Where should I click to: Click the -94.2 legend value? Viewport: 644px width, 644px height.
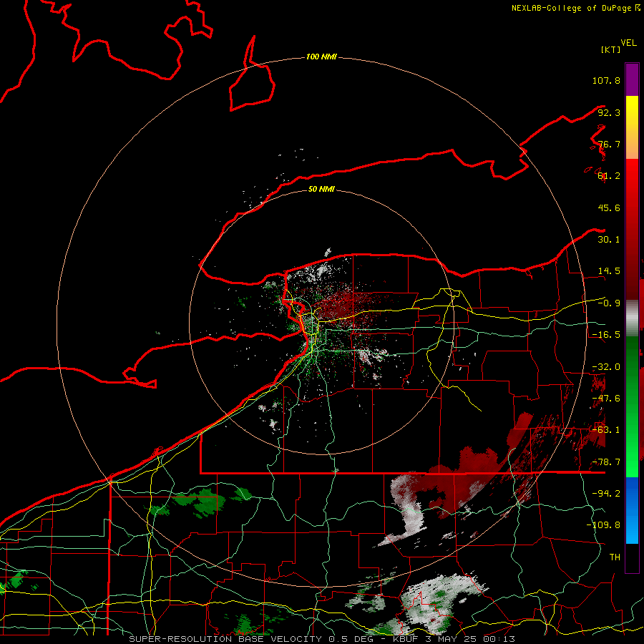[x=606, y=493]
